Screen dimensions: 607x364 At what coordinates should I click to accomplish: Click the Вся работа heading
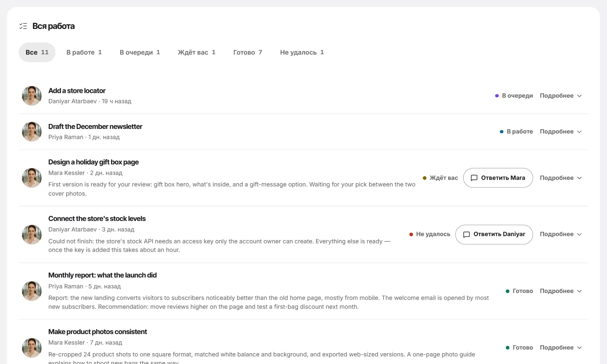(x=53, y=26)
